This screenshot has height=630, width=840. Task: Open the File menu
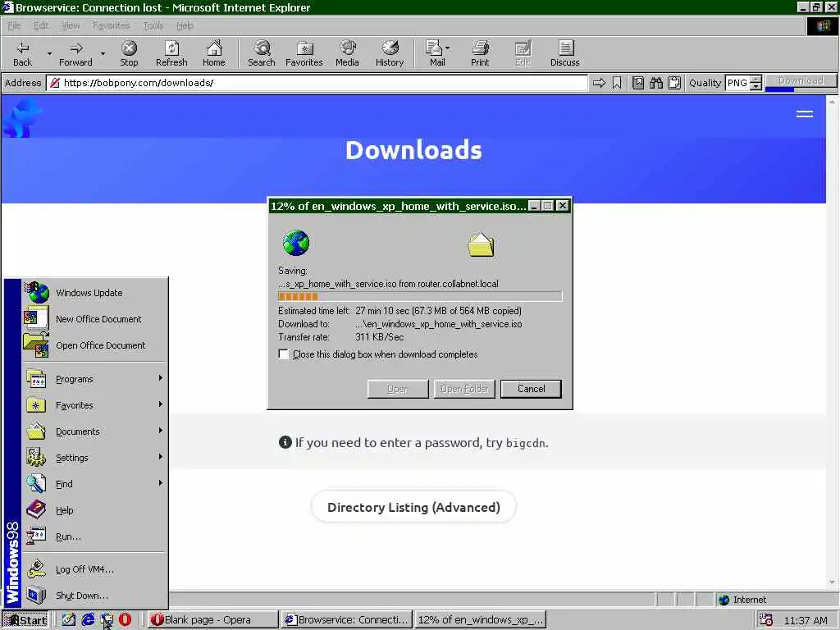pyautogui.click(x=14, y=25)
